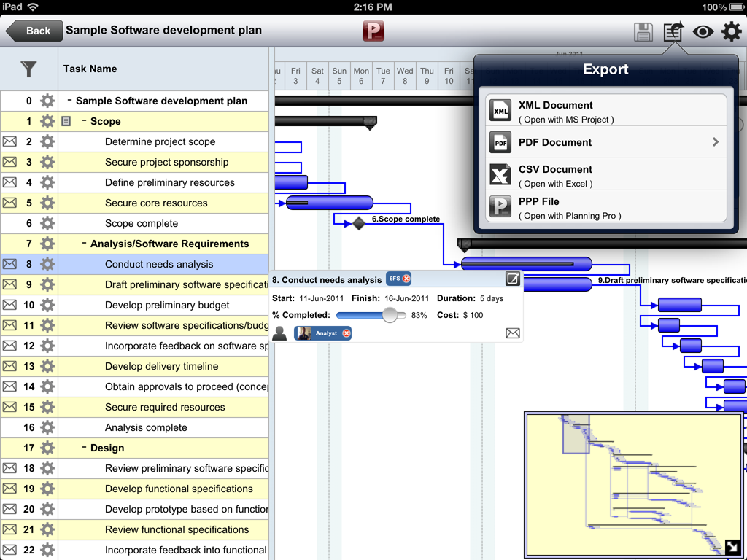The image size is (747, 560).
Task: Select the Scope complete milestone diamond
Action: coord(359,223)
